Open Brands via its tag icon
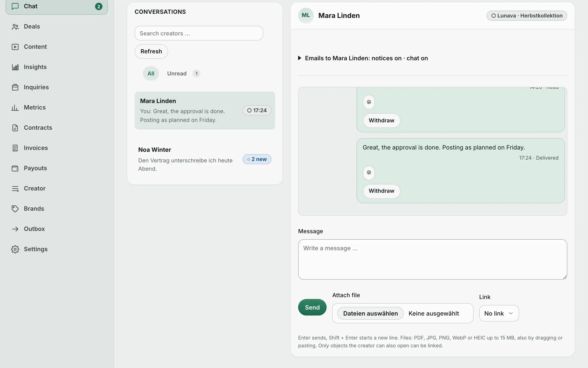Image resolution: width=588 pixels, height=368 pixels. [15, 209]
